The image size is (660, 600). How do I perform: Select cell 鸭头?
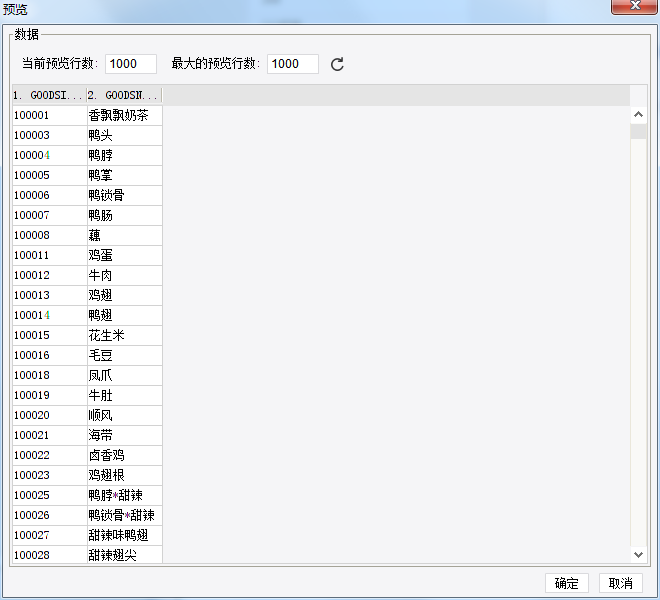click(125, 135)
